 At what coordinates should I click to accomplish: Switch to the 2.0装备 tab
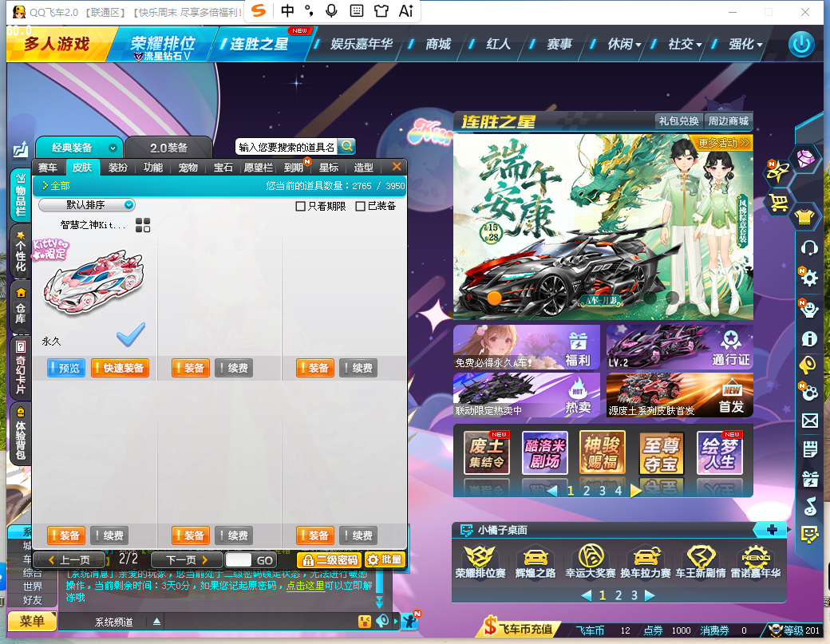pyautogui.click(x=169, y=148)
